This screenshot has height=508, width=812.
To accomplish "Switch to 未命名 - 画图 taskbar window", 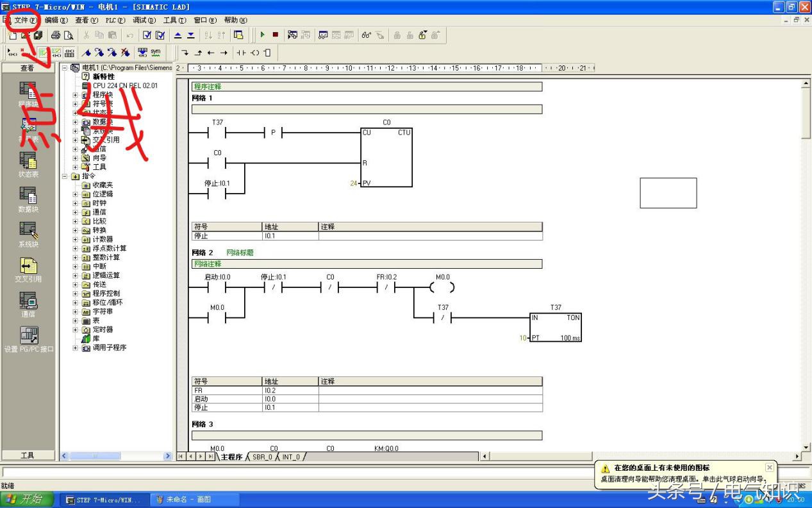I will (x=195, y=500).
